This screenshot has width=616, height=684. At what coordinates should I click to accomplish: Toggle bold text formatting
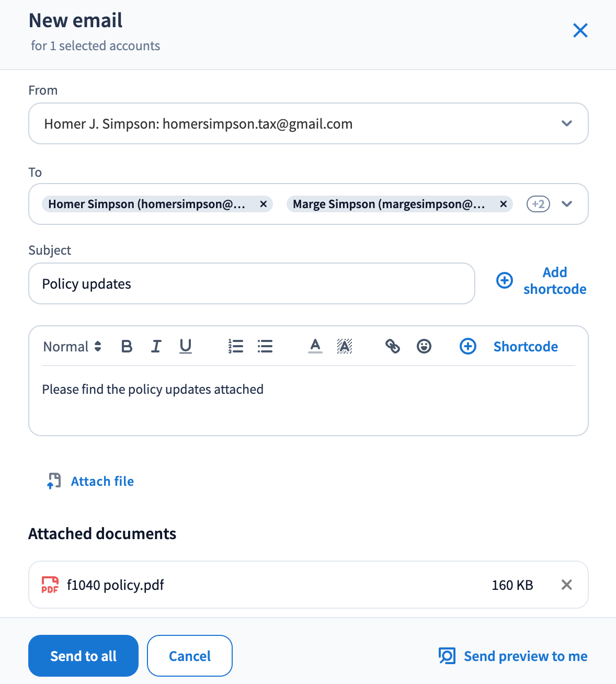pyautogui.click(x=127, y=346)
